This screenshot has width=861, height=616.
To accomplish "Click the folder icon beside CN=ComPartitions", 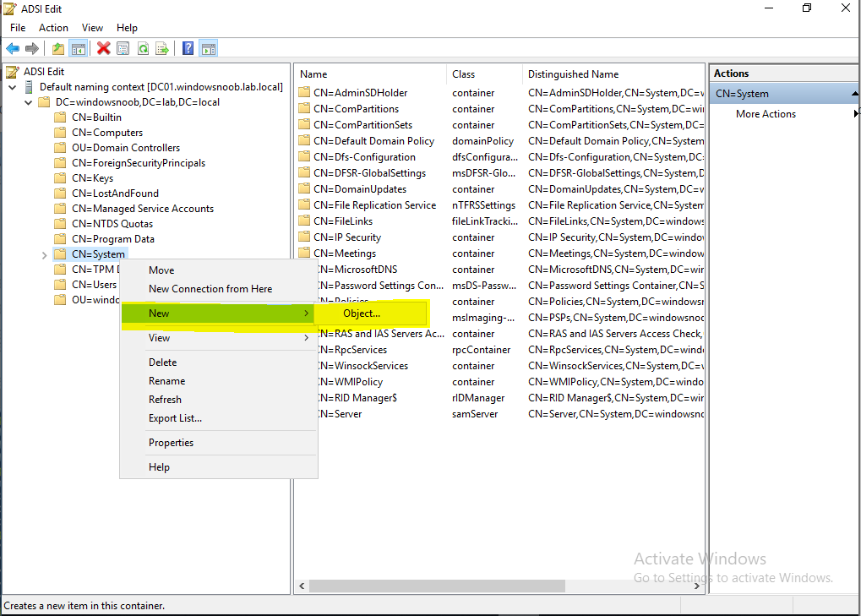I will (304, 108).
